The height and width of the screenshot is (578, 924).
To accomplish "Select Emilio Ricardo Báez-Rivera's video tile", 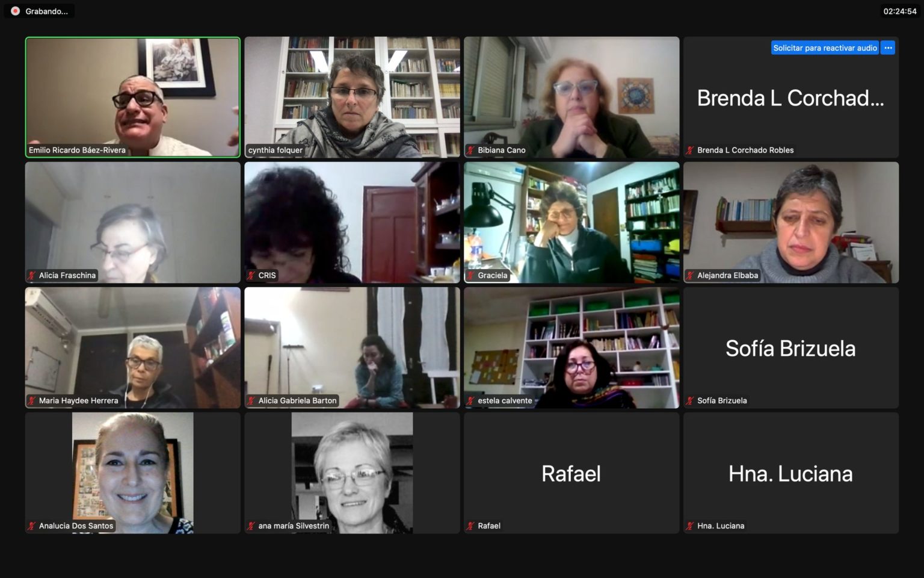I will click(132, 97).
